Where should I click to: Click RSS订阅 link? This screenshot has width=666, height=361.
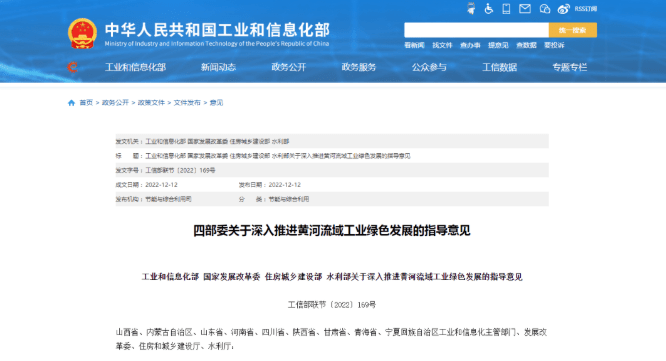(586, 8)
